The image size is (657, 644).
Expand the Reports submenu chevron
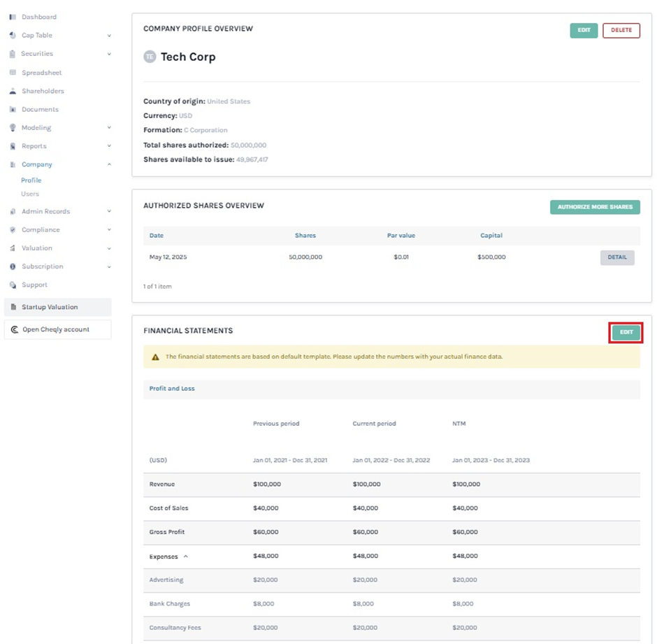(109, 146)
